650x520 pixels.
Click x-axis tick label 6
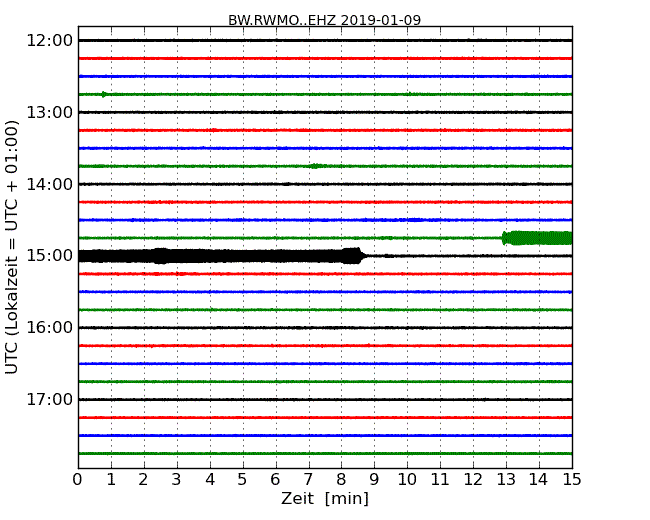click(275, 480)
